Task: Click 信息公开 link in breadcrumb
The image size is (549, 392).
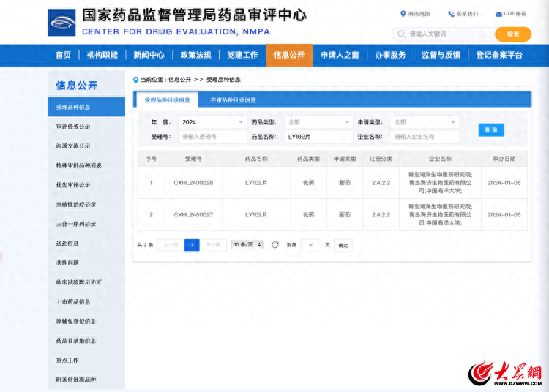Action: click(179, 80)
